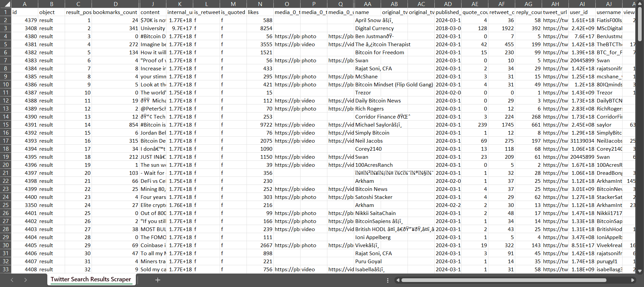Screen dimensions: 644x287
Task: Open Twitter Search Results Scraper sheet tab
Action: [x=91, y=279]
